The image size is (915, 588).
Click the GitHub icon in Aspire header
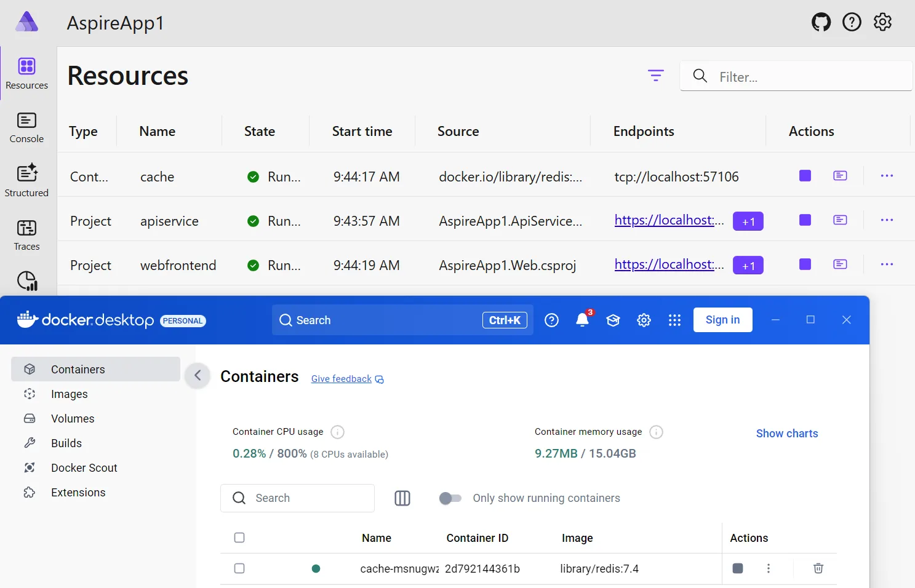click(x=821, y=22)
